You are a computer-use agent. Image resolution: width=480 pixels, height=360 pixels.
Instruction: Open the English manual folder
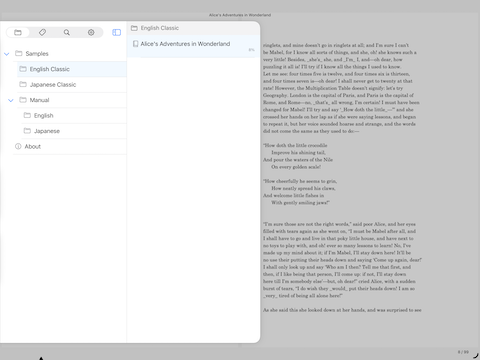click(x=74, y=115)
